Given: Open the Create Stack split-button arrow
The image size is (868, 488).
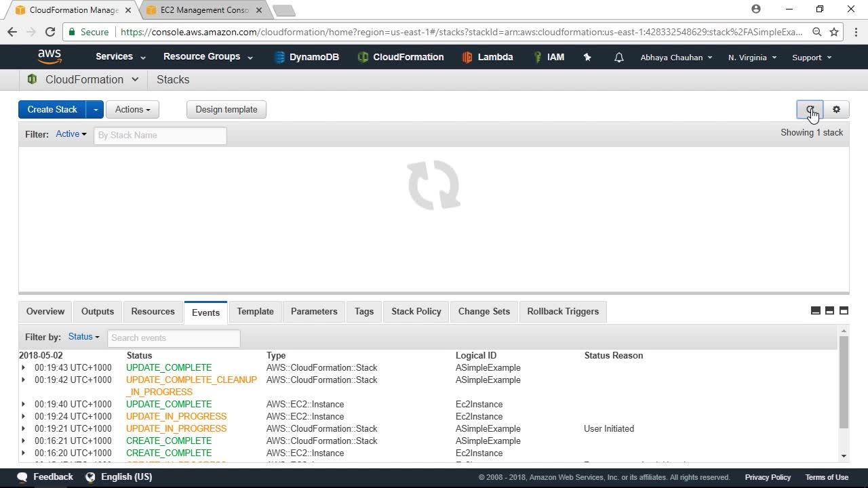Looking at the screenshot, I should (95, 109).
